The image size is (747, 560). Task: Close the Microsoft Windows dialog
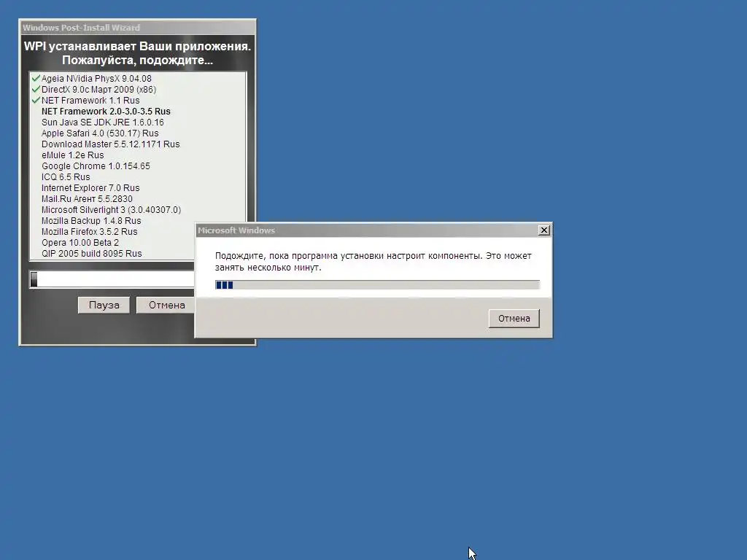click(x=544, y=230)
